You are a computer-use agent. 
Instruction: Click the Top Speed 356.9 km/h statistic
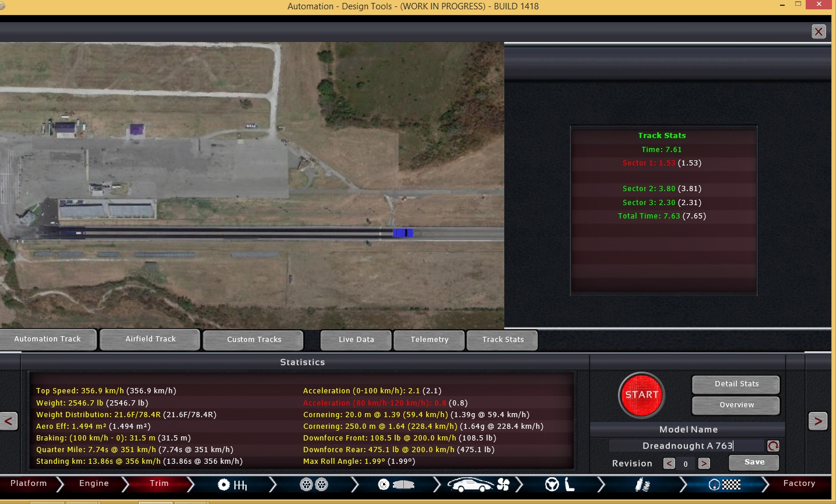(x=106, y=391)
